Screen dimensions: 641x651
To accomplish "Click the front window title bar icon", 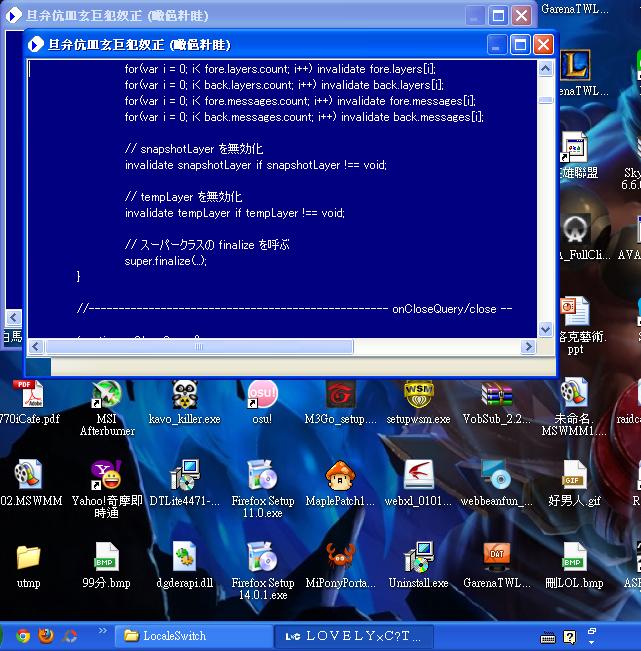I will point(36,44).
